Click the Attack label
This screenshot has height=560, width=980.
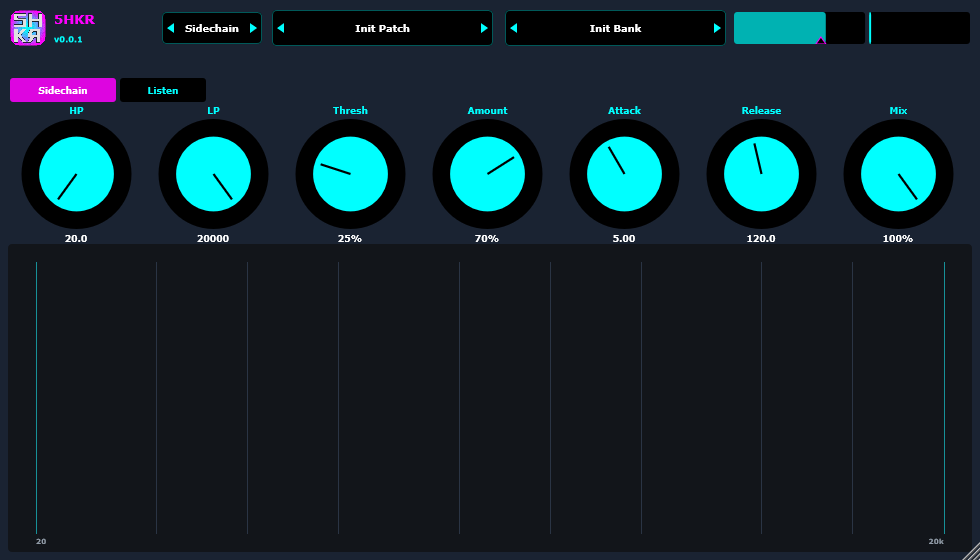point(624,111)
